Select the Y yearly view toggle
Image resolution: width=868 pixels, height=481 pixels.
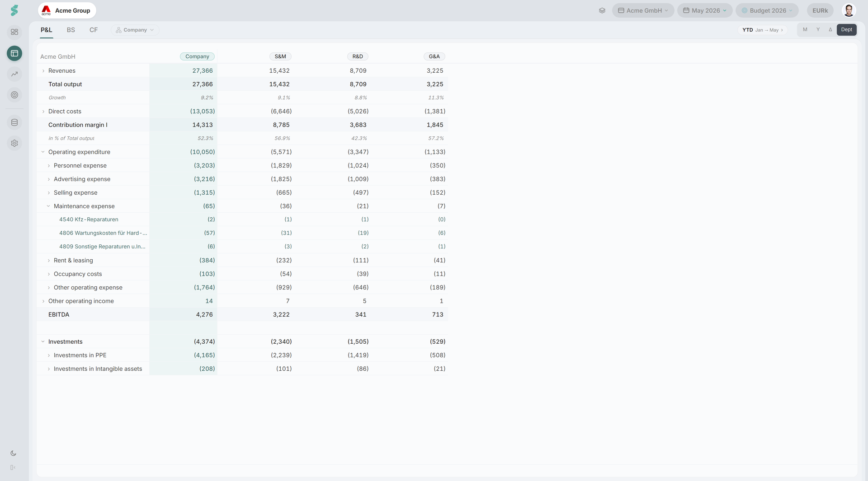point(818,30)
